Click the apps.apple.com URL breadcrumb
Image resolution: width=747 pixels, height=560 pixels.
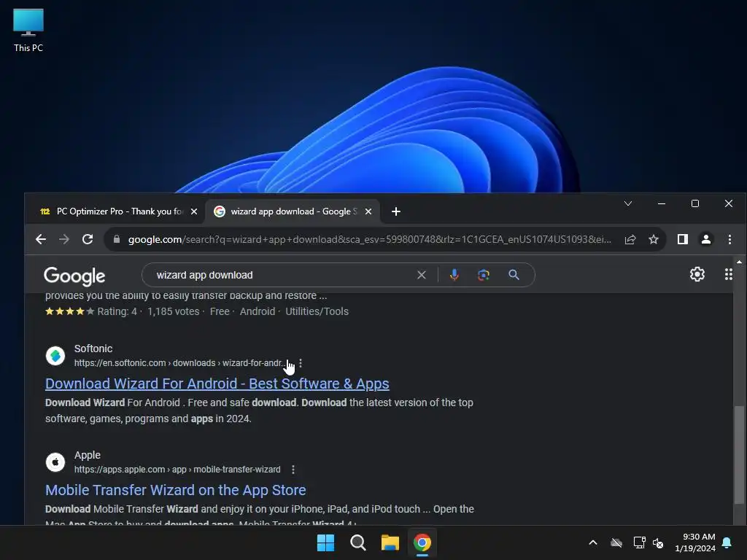177,470
